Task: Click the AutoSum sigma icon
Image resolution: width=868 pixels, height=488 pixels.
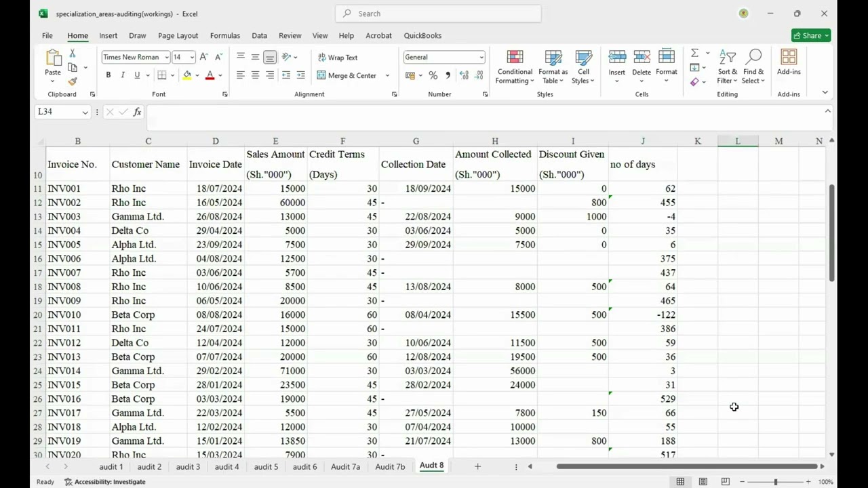Action: 694,53
